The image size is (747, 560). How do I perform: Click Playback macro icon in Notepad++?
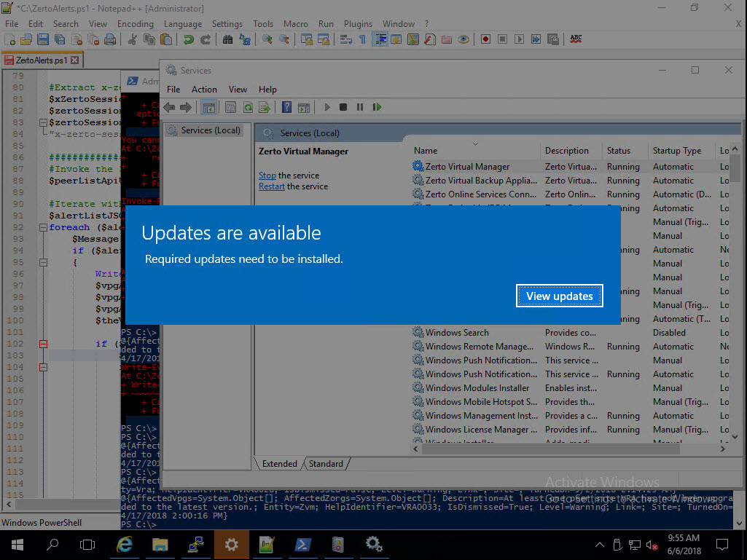[520, 39]
